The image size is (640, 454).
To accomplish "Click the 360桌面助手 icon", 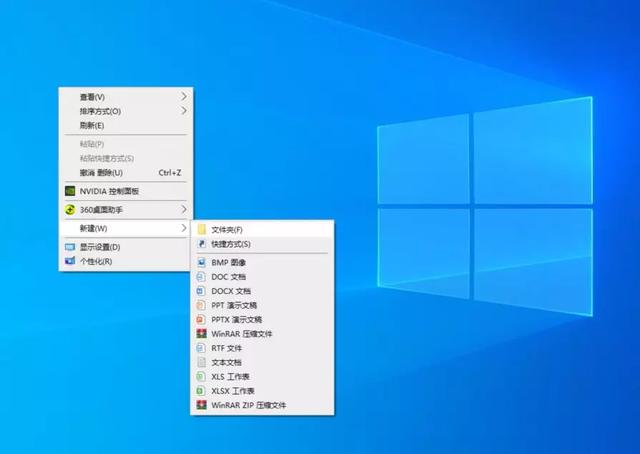I will (x=69, y=210).
